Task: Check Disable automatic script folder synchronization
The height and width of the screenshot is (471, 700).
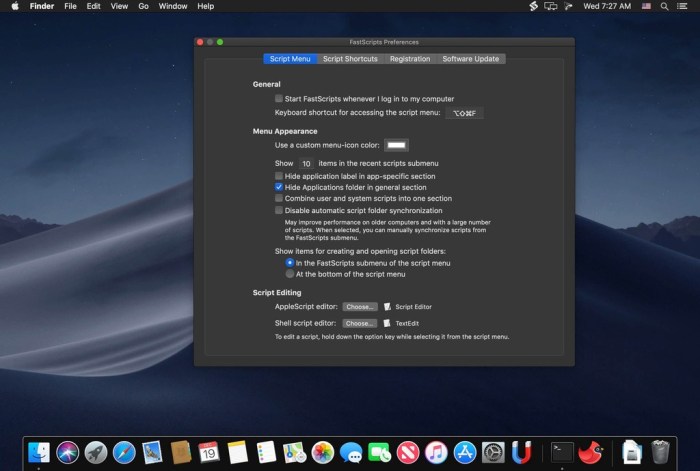Action: [x=279, y=211]
